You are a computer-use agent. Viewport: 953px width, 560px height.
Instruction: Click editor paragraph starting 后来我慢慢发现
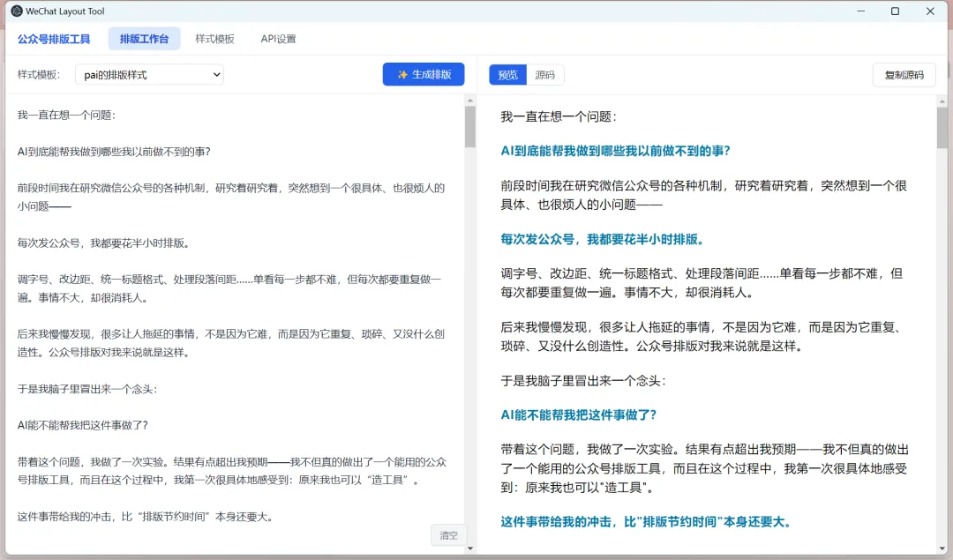231,343
